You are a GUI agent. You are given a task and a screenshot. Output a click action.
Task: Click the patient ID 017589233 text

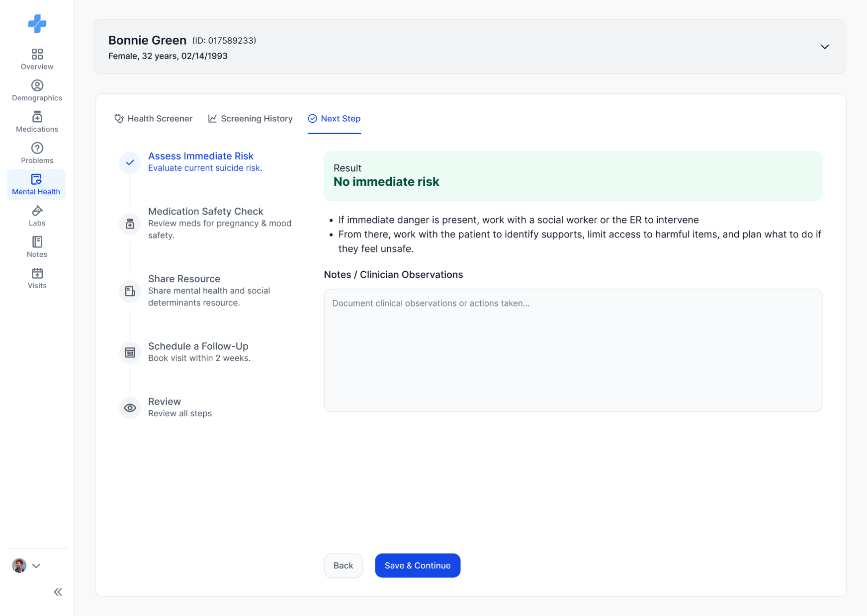pyautogui.click(x=224, y=41)
